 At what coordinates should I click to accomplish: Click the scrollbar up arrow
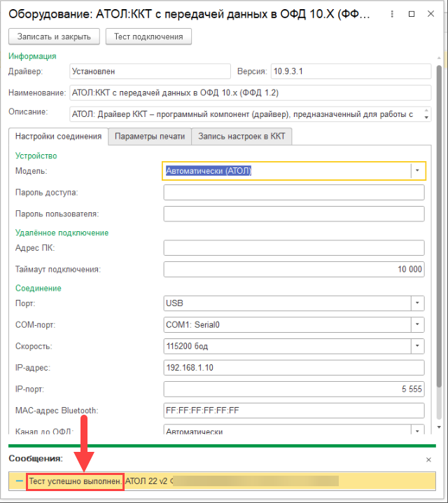point(439,58)
